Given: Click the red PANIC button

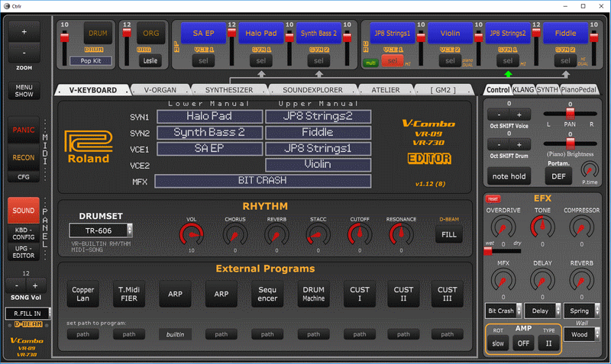Looking at the screenshot, I should coord(23,130).
